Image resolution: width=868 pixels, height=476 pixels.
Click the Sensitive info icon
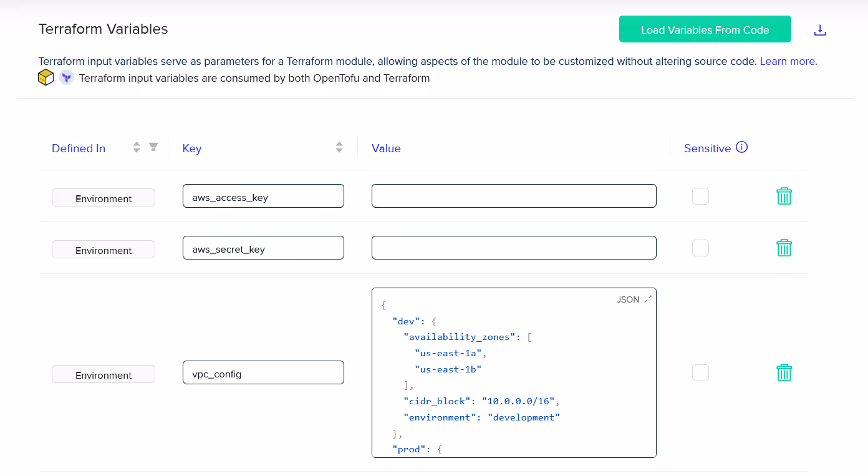(x=741, y=147)
